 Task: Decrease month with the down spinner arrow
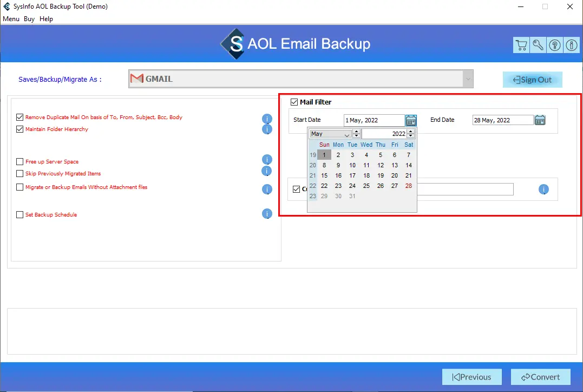(x=357, y=136)
